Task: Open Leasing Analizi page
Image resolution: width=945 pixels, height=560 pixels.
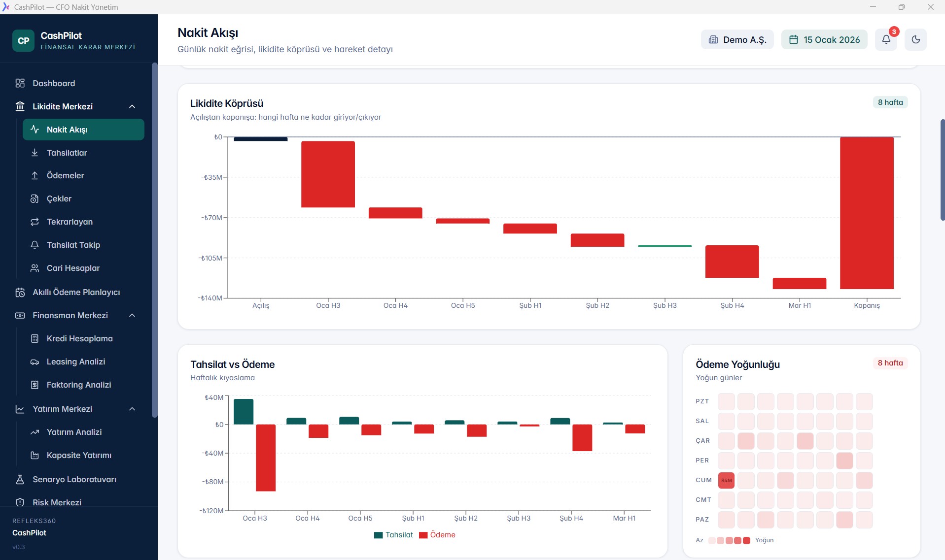Action: [83, 362]
